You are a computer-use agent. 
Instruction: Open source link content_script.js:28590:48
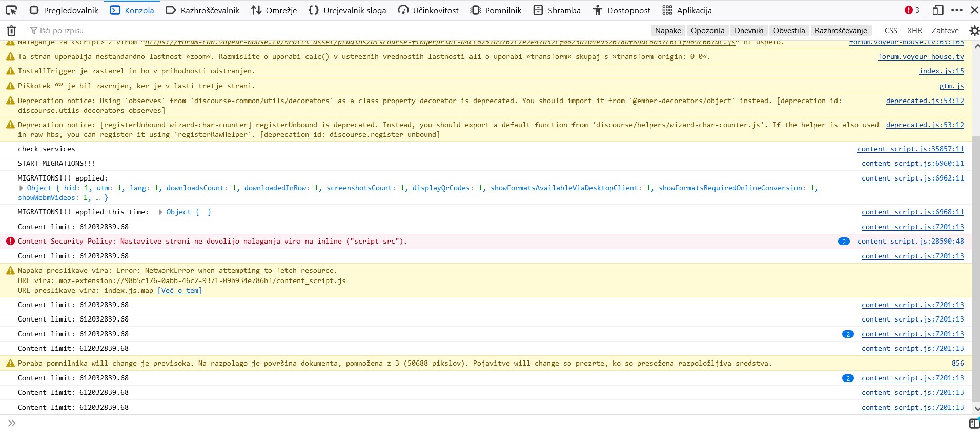point(910,242)
